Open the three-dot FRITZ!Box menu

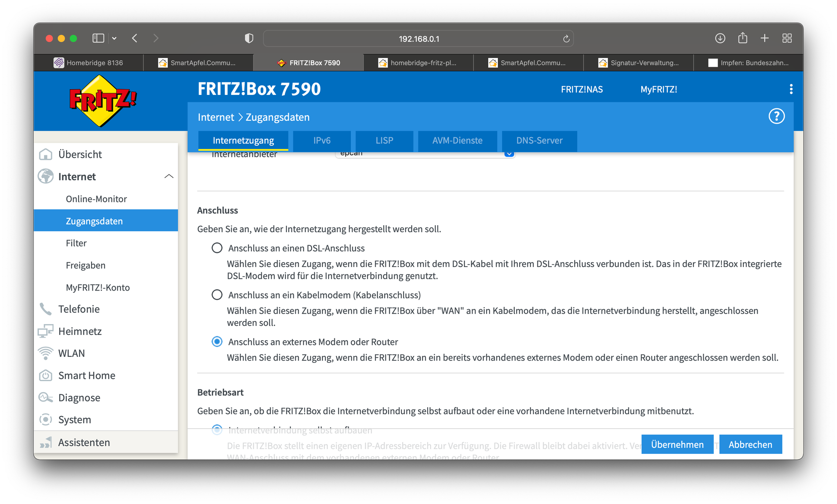(x=791, y=89)
